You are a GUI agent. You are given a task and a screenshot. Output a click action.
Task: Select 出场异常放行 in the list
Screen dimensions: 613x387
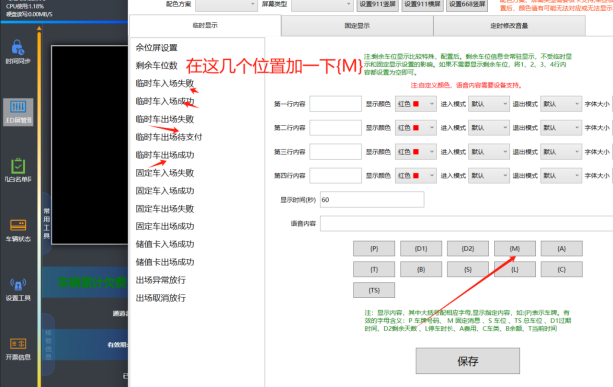[x=161, y=280]
